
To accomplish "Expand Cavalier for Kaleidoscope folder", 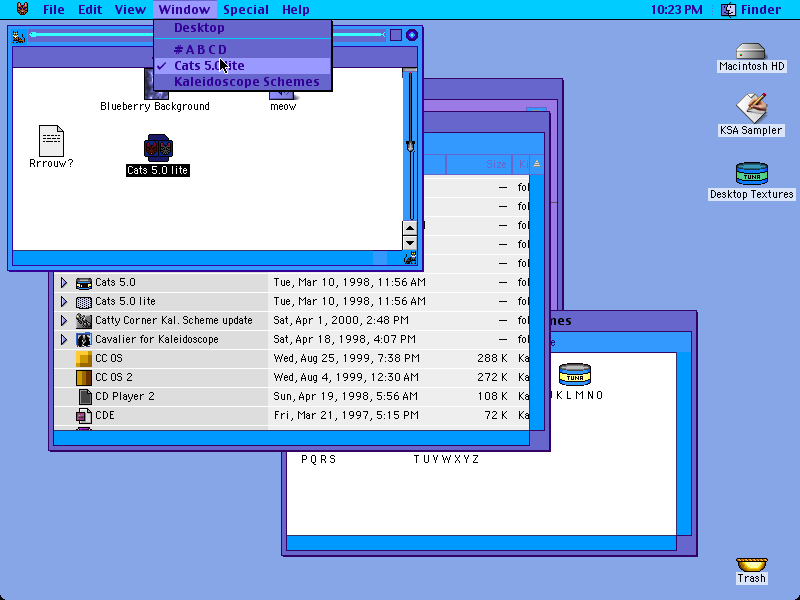I will (64, 339).
